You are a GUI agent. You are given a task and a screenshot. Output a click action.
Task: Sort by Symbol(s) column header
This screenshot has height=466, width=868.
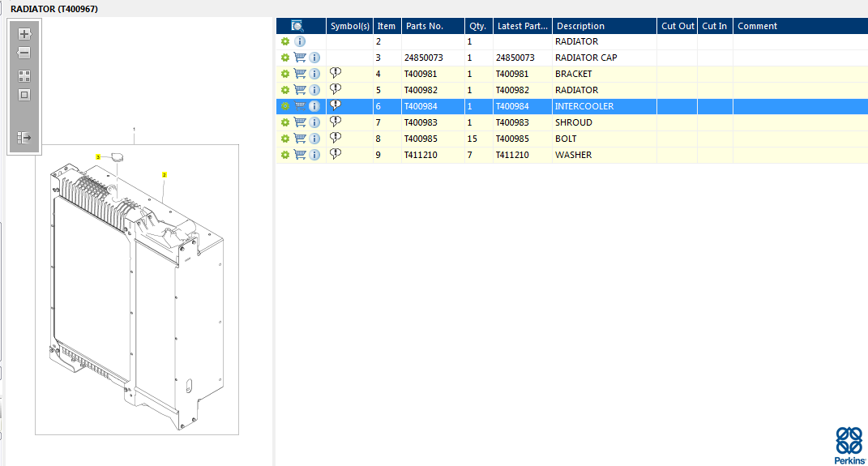coord(349,26)
